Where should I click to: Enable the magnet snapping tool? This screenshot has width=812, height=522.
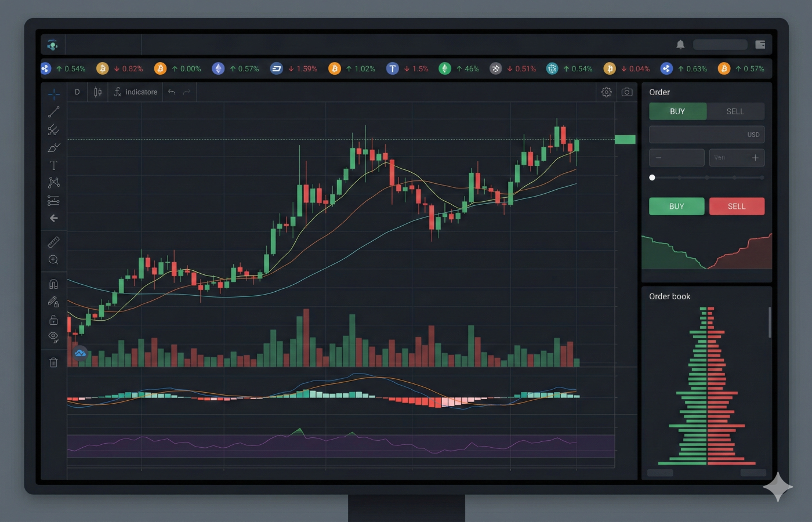(x=53, y=284)
